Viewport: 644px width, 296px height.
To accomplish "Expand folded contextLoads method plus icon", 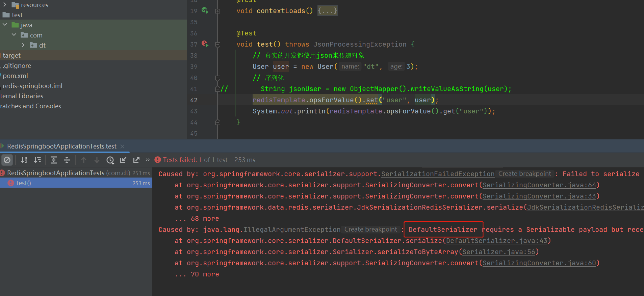I will tap(218, 11).
